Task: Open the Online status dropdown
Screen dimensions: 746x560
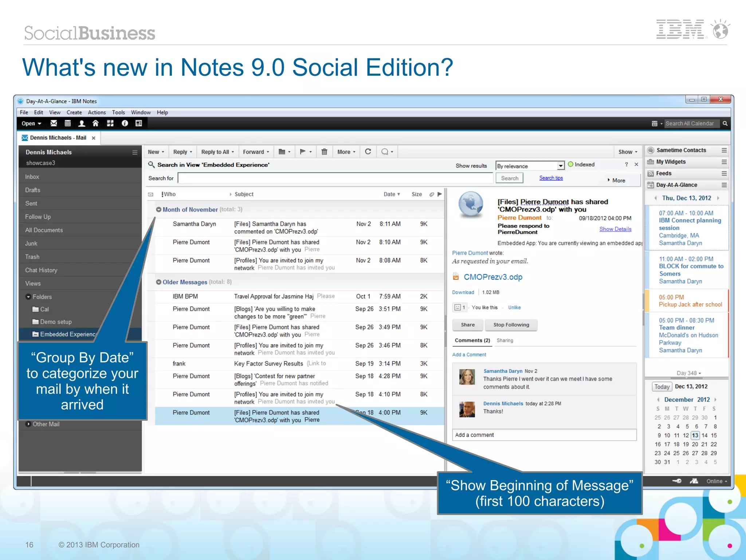Action: [x=717, y=481]
